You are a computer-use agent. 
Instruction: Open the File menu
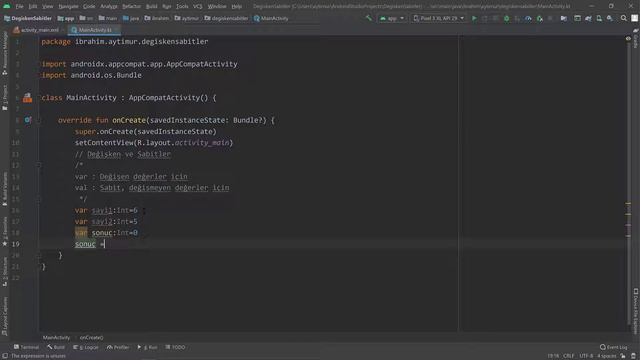pyautogui.click(x=20, y=7)
